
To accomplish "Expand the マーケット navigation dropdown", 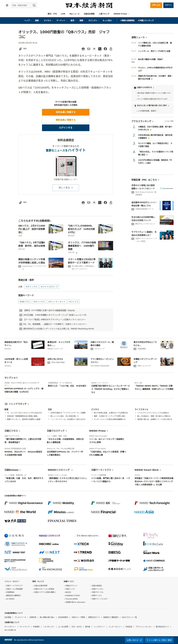I will (62, 21).
